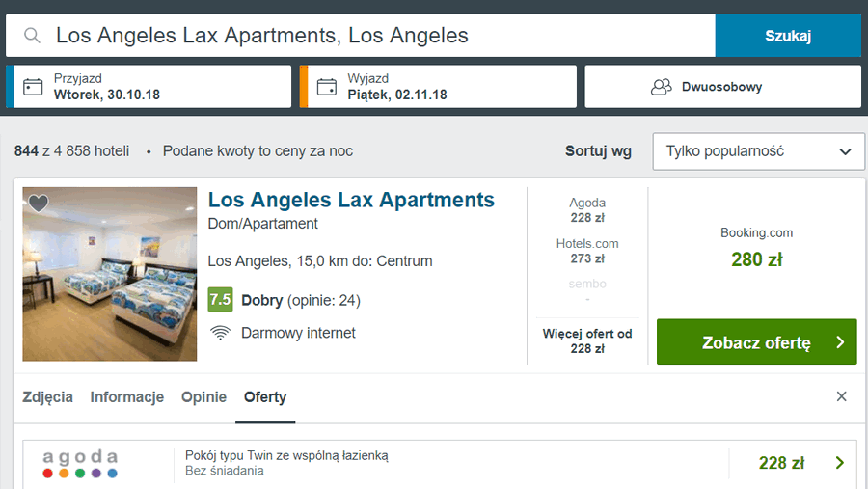Open the check-out calendar icon
The image size is (868, 489).
point(327,87)
